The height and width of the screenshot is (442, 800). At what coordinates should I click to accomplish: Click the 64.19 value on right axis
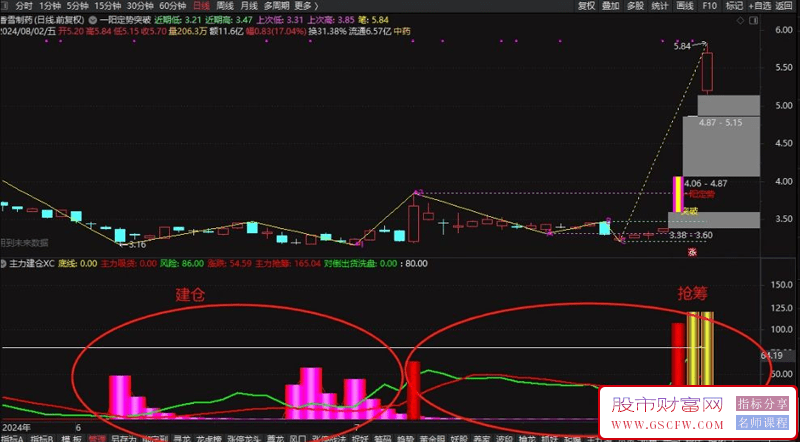[x=771, y=355]
